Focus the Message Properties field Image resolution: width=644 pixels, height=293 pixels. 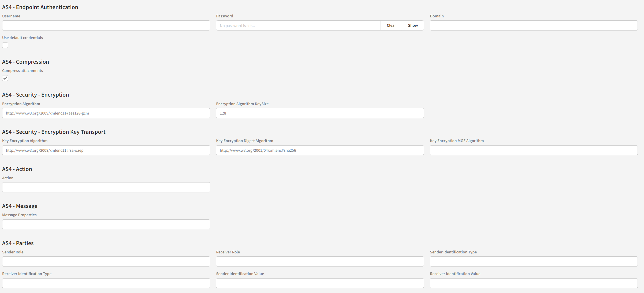(x=106, y=224)
